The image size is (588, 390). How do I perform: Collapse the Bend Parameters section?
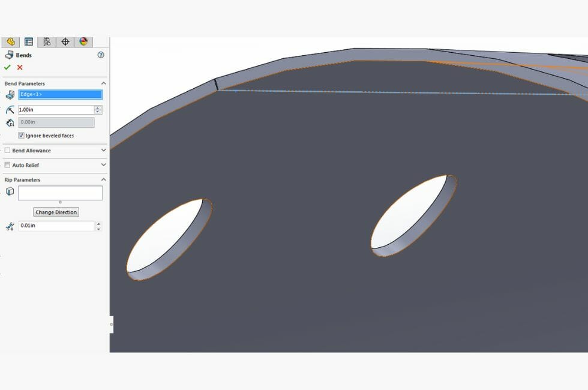click(103, 83)
